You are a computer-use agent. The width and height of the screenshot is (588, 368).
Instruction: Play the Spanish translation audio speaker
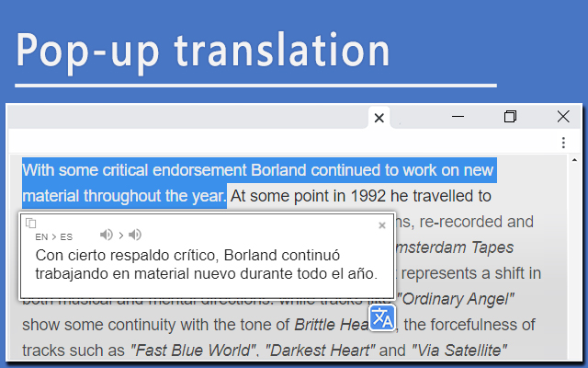click(x=135, y=236)
